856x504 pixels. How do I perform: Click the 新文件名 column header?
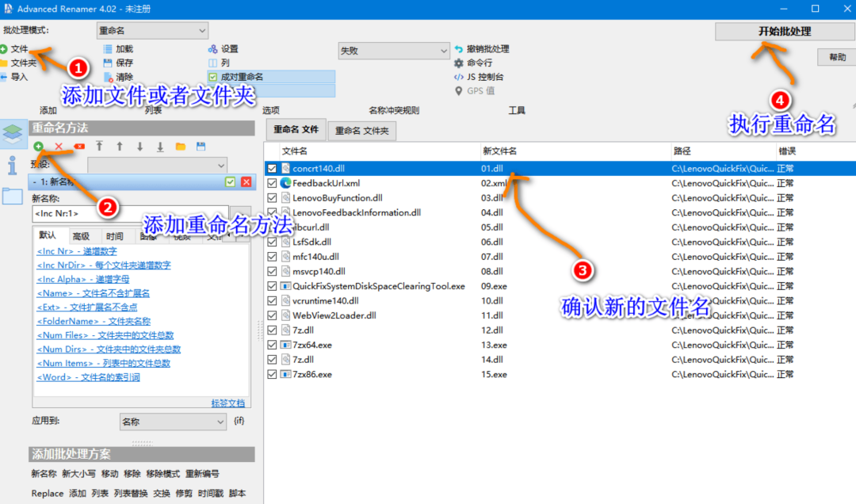pyautogui.click(x=575, y=151)
